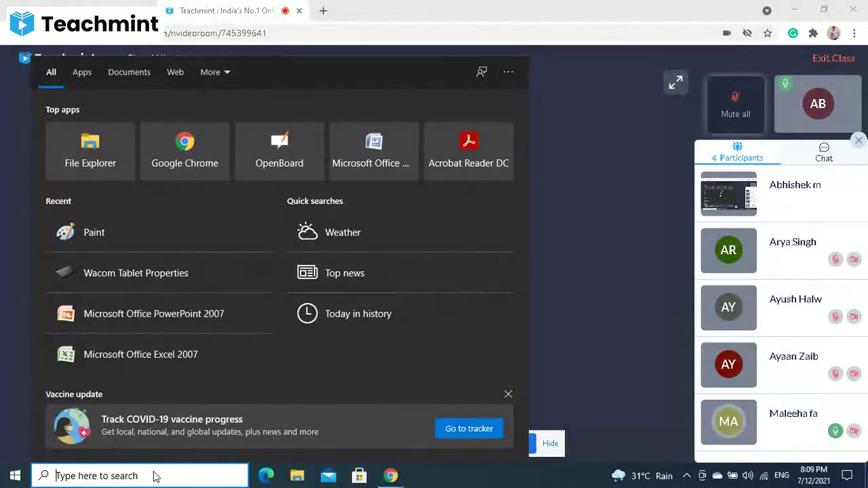Run the Top news quick search
868x488 pixels.
coord(400,272)
